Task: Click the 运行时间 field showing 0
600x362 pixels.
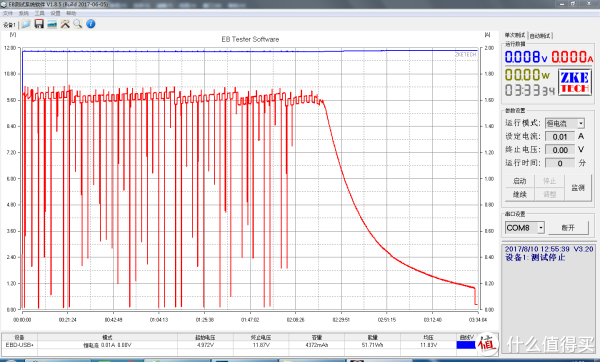Action: click(560, 163)
